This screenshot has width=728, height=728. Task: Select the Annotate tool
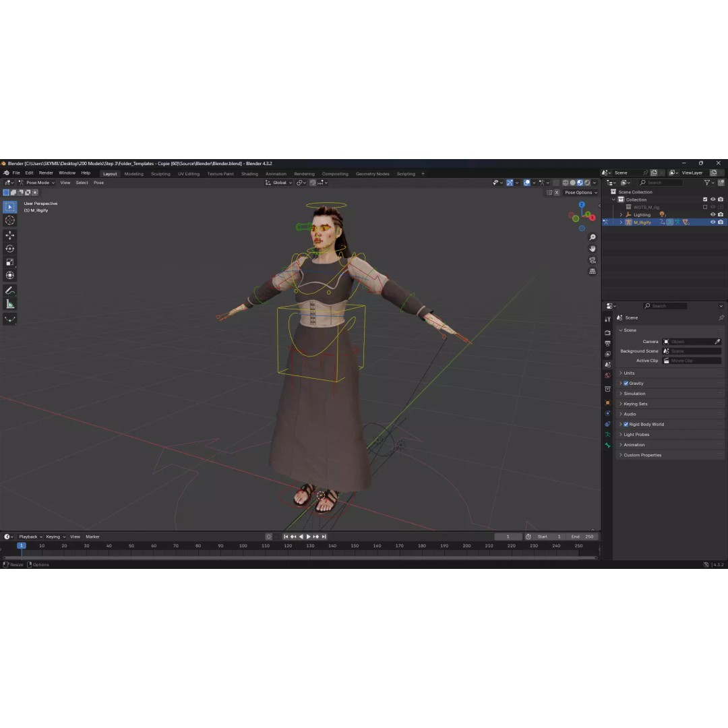pos(9,291)
